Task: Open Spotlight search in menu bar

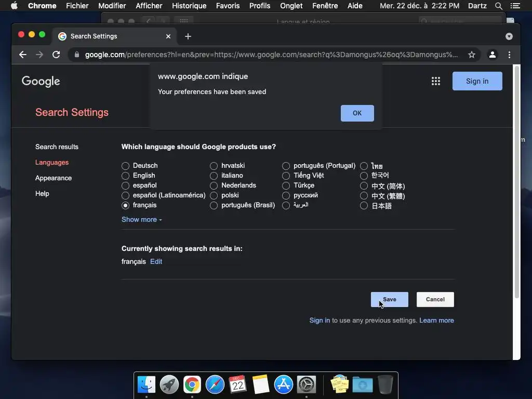Action: pyautogui.click(x=498, y=6)
